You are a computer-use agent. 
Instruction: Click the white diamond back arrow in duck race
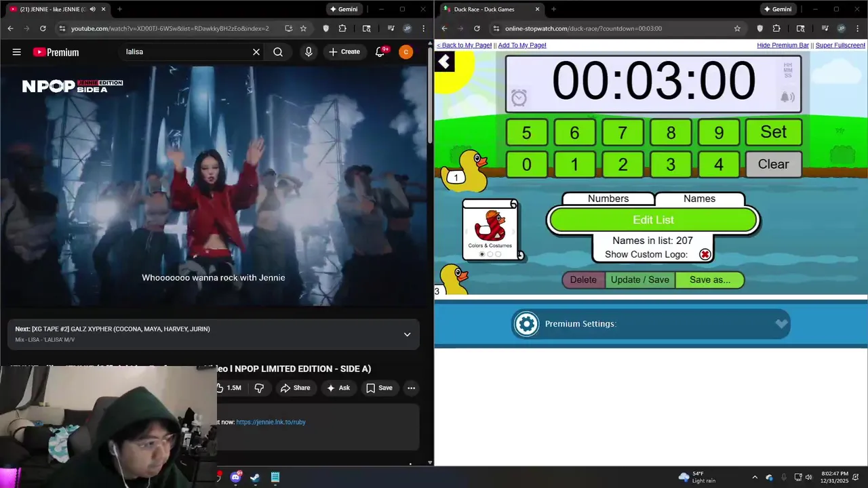tap(444, 62)
